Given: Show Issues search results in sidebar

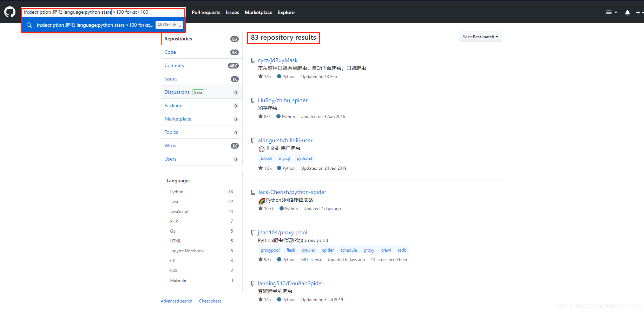Looking at the screenshot, I should (202, 79).
